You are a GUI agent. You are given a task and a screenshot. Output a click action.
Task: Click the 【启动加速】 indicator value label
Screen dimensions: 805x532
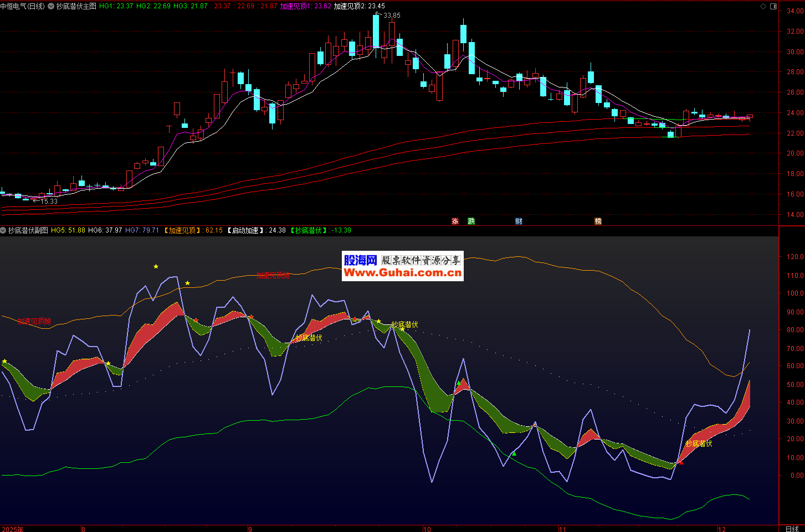(256, 230)
